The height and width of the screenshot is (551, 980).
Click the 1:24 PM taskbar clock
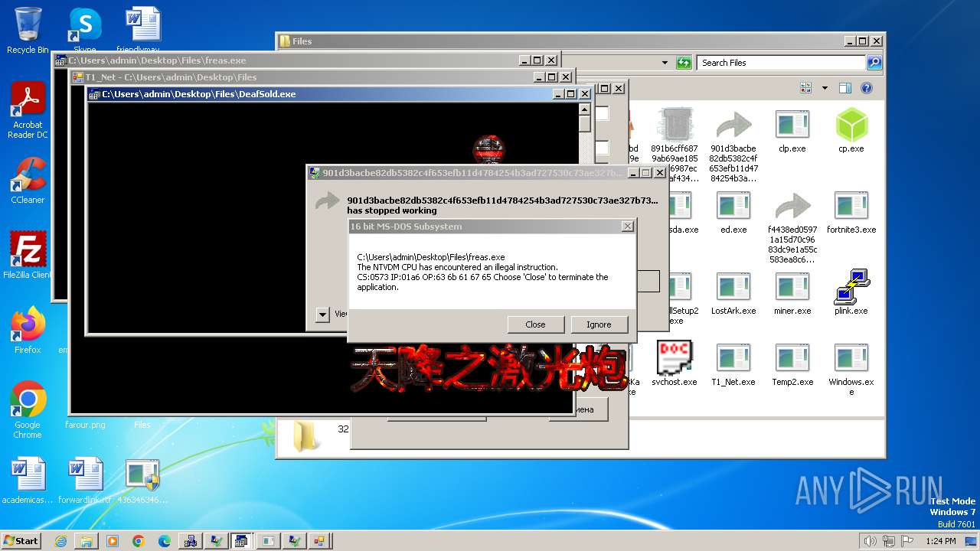click(939, 541)
